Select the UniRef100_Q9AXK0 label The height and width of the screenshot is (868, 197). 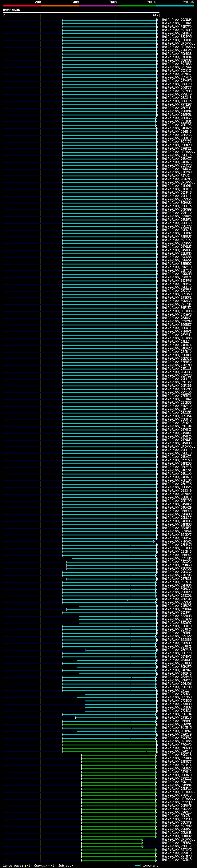tap(177, 572)
